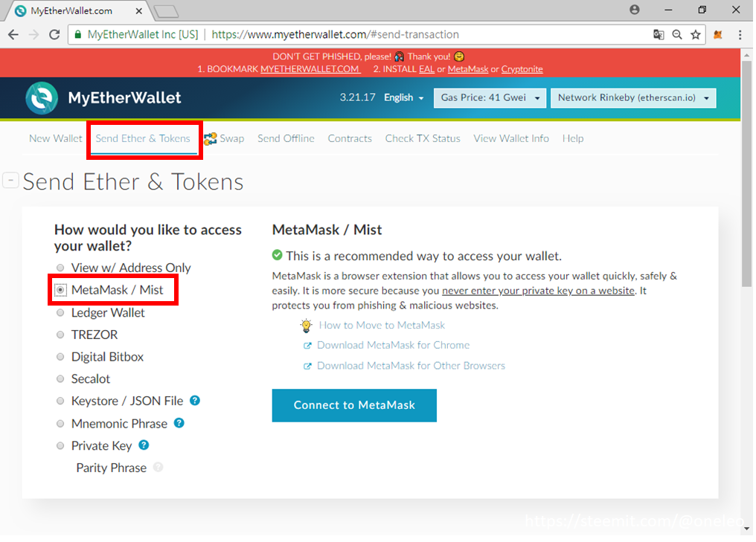This screenshot has height=542, width=756.
Task: Click the green padlock security icon
Action: pos(77,35)
